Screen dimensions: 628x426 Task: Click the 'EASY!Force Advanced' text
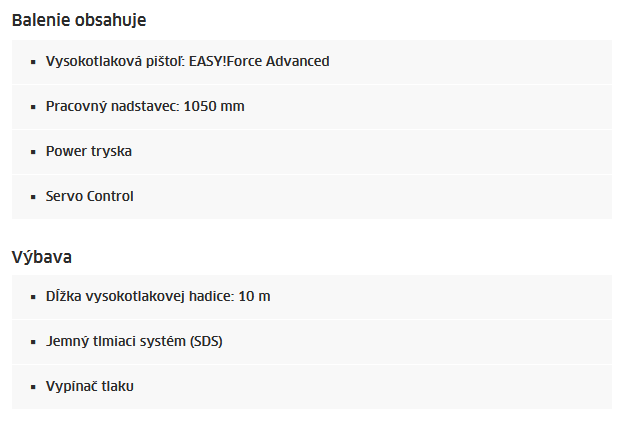[259, 61]
